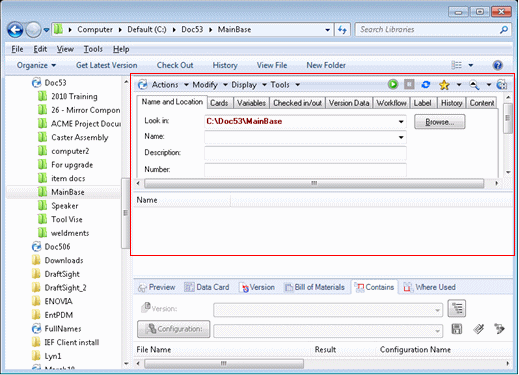Click the blue back navigation arrow

click(15, 30)
